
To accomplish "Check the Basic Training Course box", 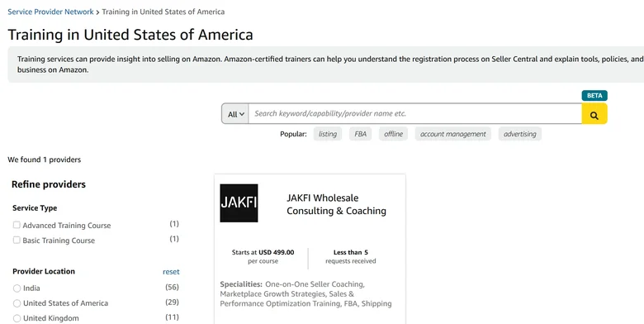I will 17,240.
